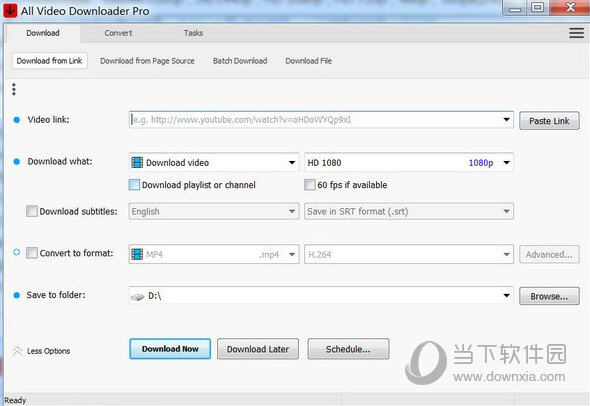Click the Download Later button

click(x=258, y=349)
